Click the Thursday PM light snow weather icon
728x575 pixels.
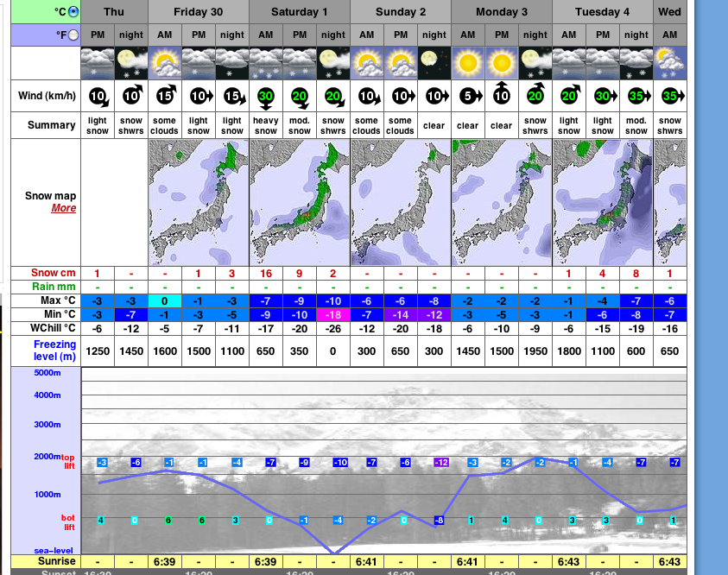click(98, 63)
